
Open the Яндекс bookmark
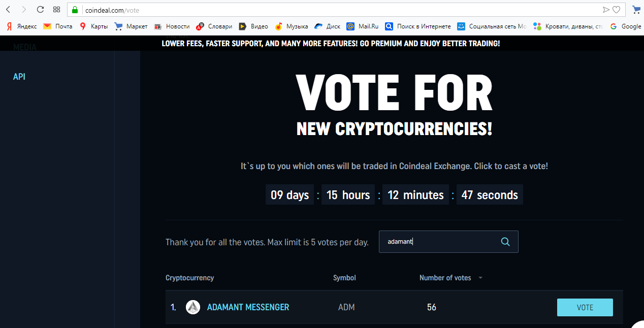click(21, 26)
